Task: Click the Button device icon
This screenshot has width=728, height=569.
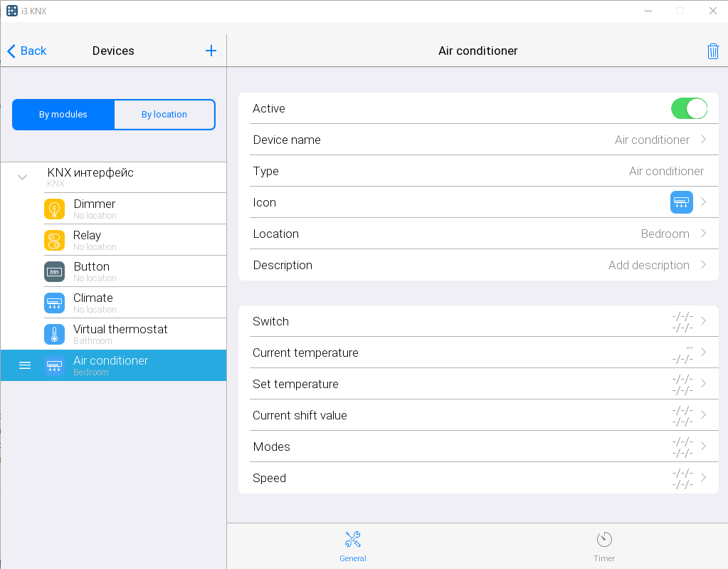Action: point(54,272)
